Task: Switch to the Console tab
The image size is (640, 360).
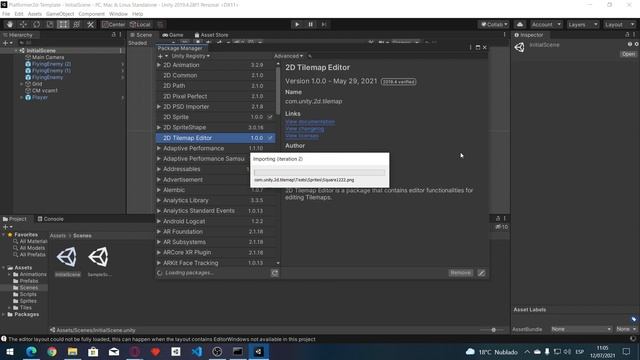Action: [51, 219]
